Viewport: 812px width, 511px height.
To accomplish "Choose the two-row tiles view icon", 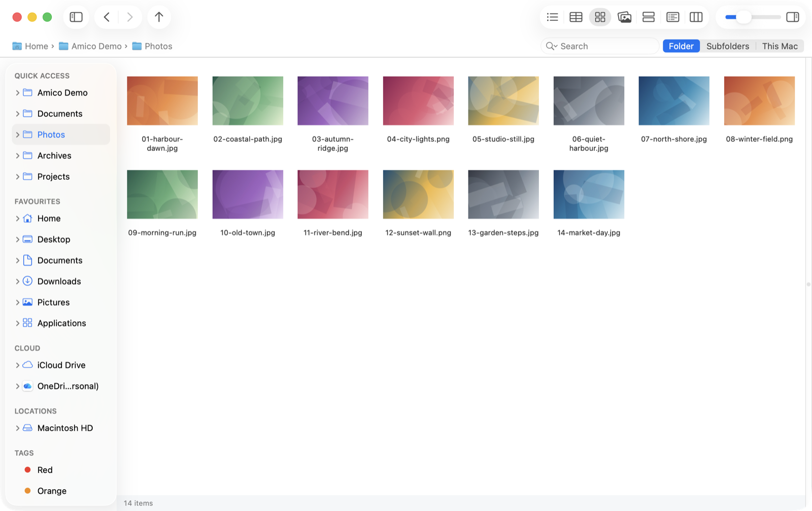I will [x=649, y=17].
